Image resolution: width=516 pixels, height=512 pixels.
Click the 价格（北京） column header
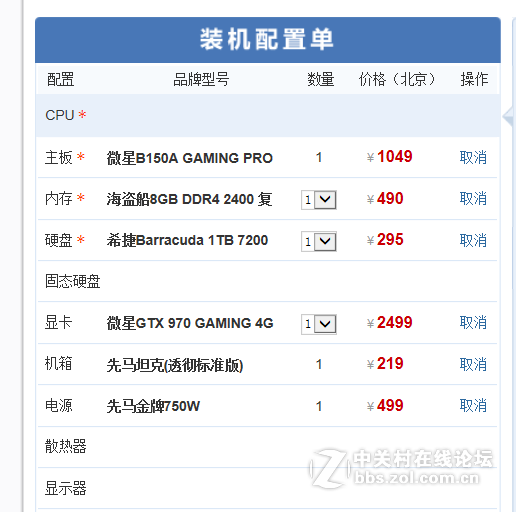(397, 80)
